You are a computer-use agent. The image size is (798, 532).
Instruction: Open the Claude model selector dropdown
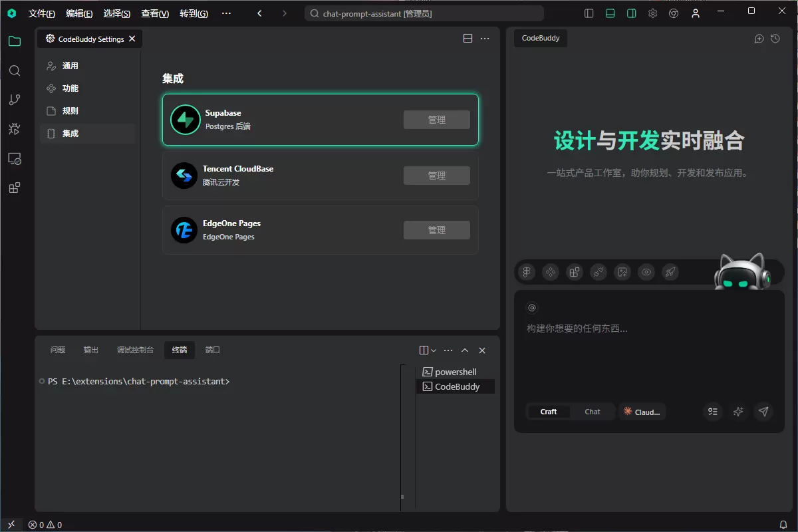tap(642, 412)
